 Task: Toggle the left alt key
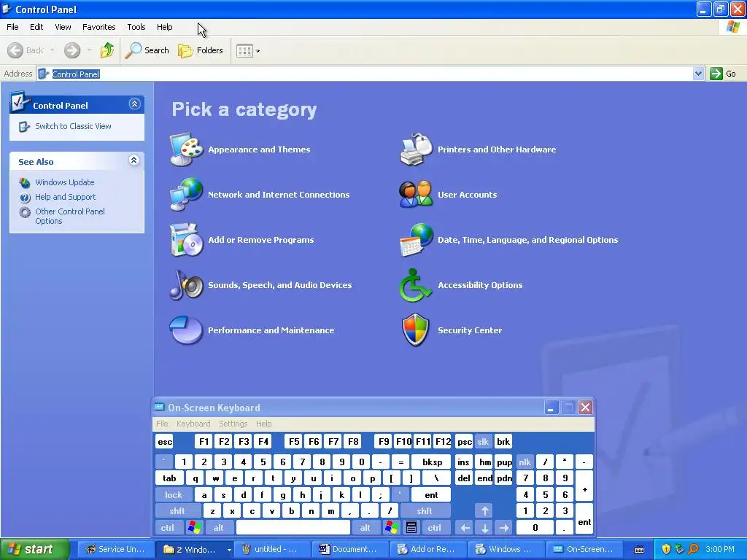pos(219,527)
